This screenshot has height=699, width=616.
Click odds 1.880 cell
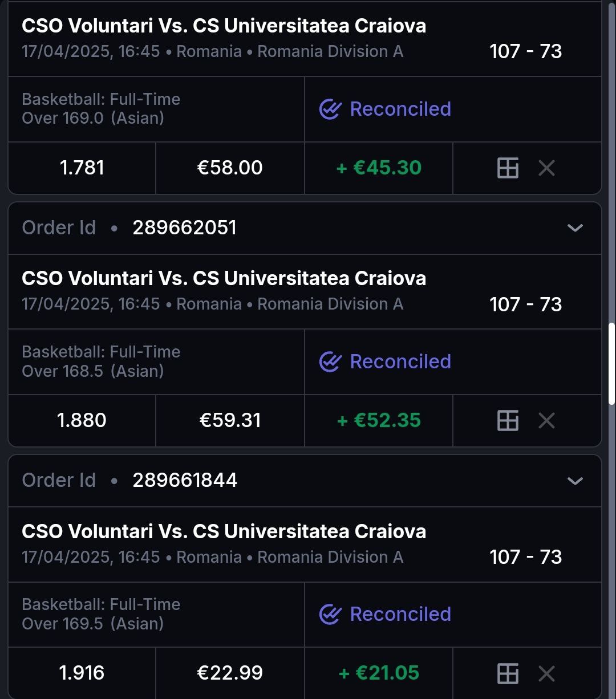tap(82, 421)
